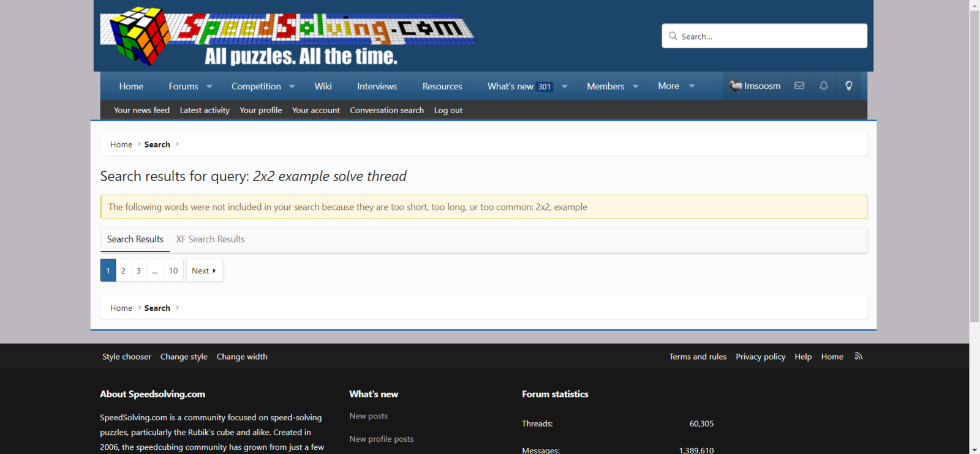Click the Next page button

[x=205, y=270]
